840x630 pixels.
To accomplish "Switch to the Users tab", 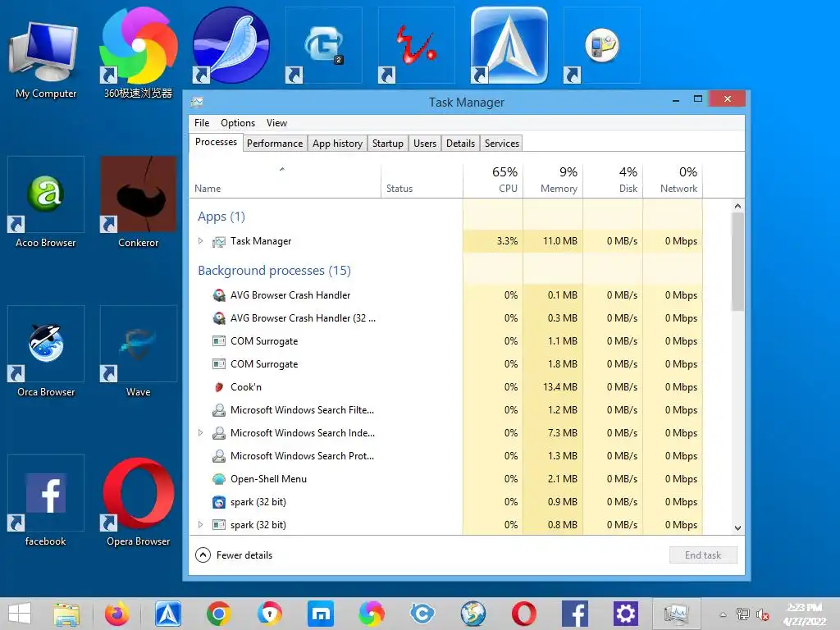I will (425, 143).
